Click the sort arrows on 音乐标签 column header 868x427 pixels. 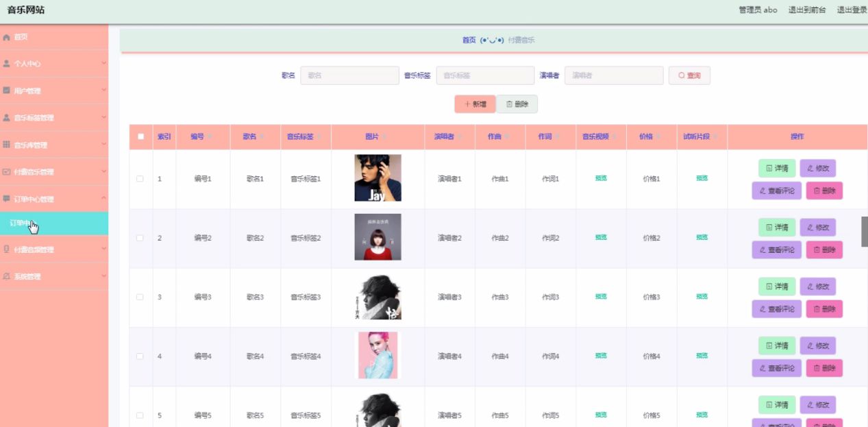(x=319, y=137)
